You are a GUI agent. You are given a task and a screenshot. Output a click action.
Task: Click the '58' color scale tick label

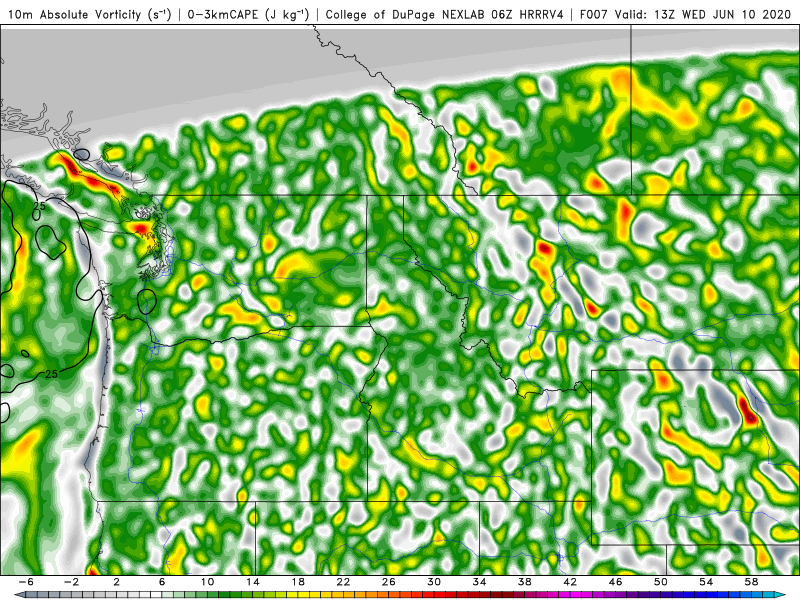752,582
